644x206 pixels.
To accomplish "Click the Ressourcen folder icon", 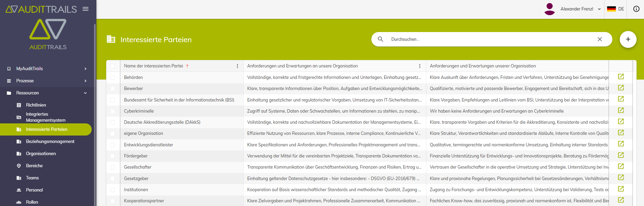I will point(9,93).
